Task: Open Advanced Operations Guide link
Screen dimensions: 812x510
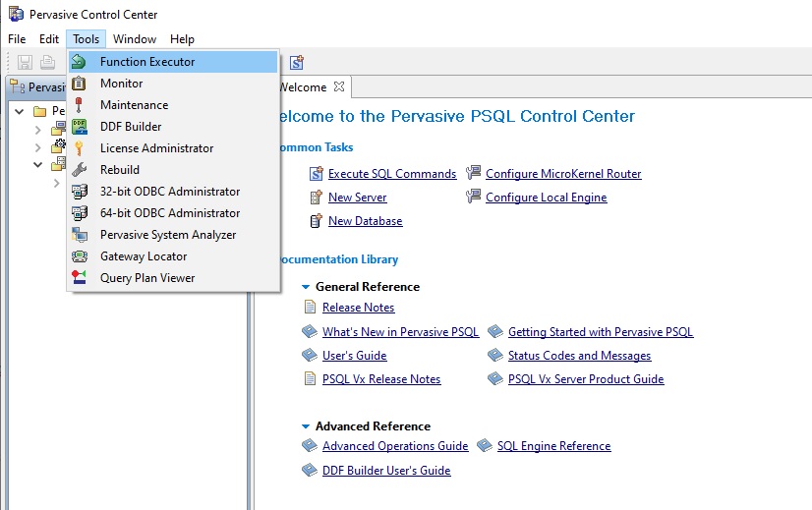Action: tap(395, 446)
